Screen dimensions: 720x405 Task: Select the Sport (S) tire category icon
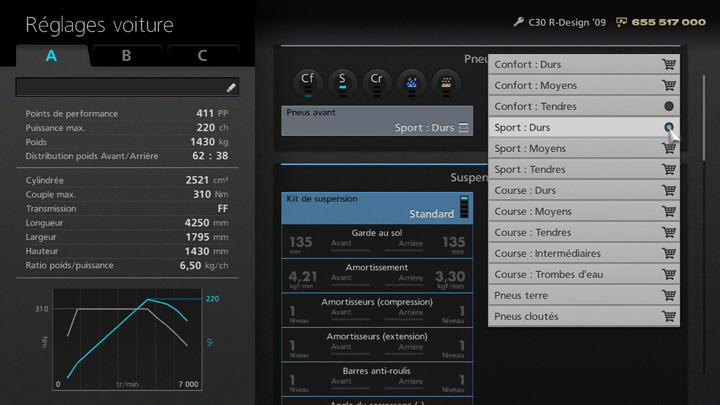click(342, 83)
